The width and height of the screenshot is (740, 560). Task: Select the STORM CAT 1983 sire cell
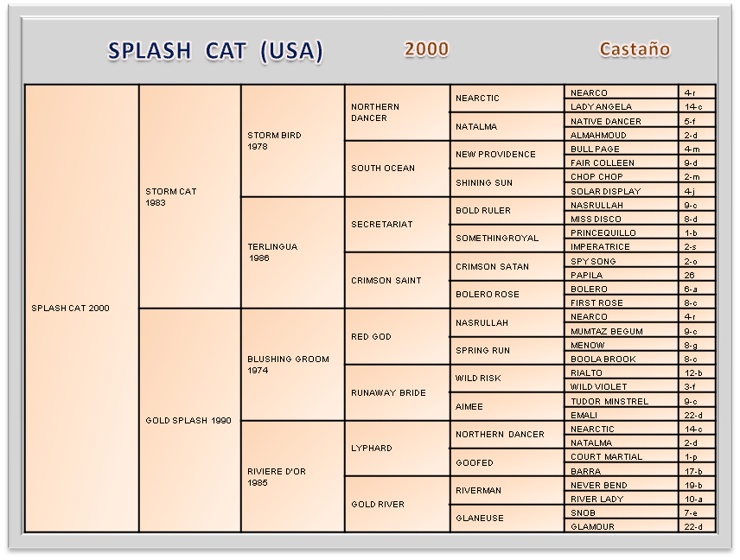(189, 197)
